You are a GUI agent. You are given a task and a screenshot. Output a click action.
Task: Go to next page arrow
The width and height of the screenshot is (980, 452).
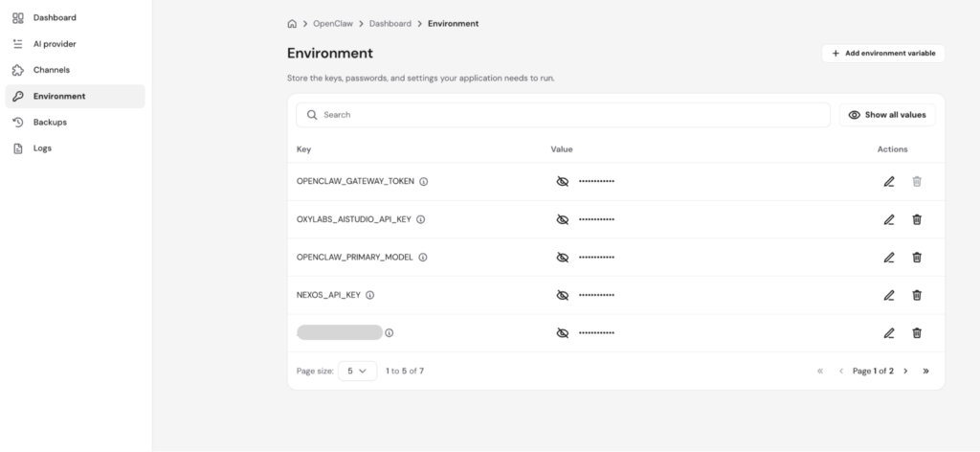[905, 372]
